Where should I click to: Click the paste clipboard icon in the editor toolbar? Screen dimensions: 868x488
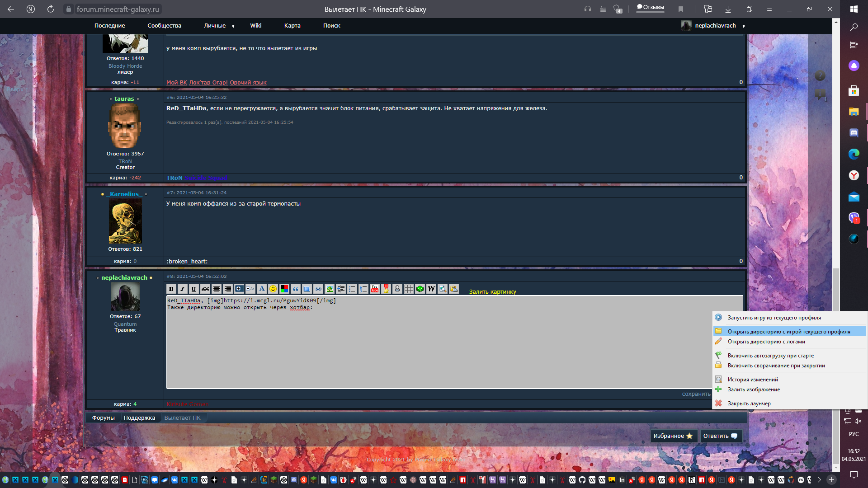point(454,289)
